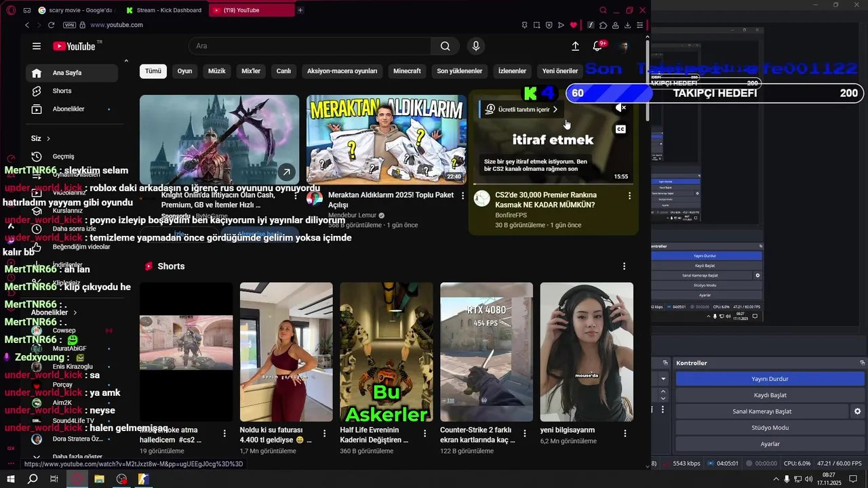Screen dimensions: 868x488
Task: Open the BonfireFPS channel link
Action: [511, 216]
